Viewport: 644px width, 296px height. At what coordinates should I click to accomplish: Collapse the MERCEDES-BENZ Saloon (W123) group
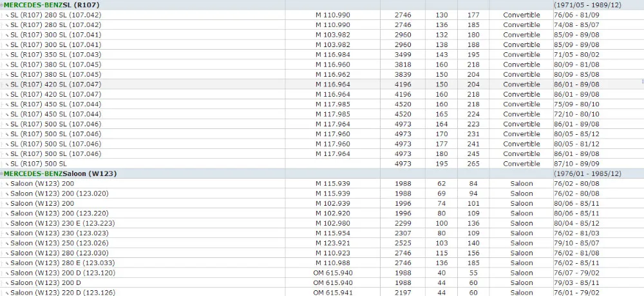(x=2, y=174)
